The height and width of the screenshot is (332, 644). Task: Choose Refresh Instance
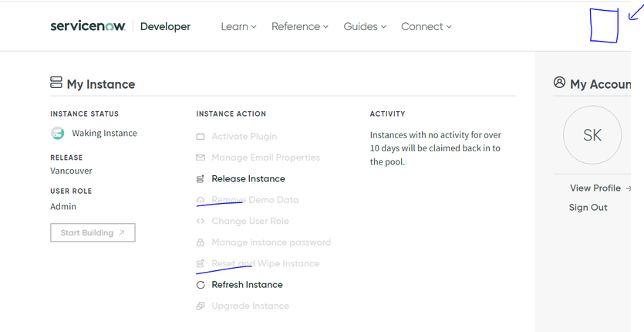(x=247, y=285)
